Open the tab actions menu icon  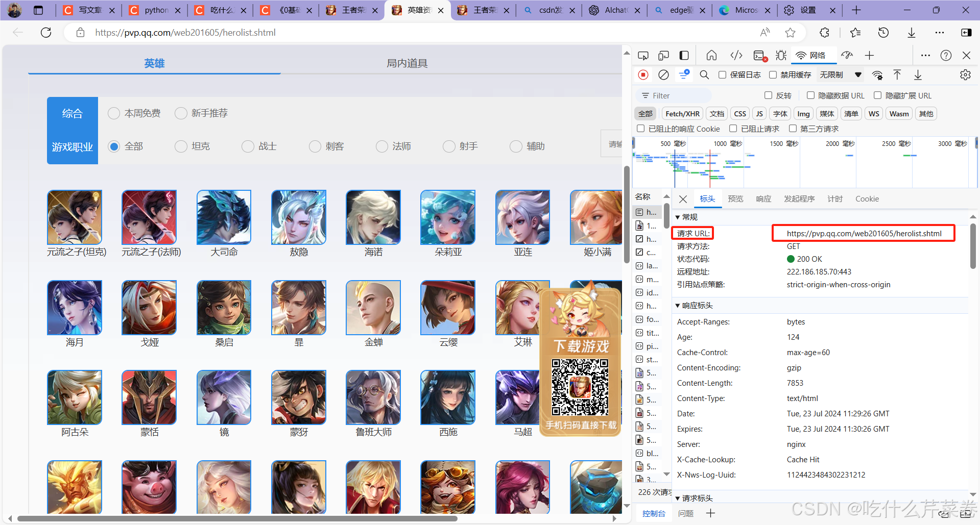pyautogui.click(x=38, y=10)
